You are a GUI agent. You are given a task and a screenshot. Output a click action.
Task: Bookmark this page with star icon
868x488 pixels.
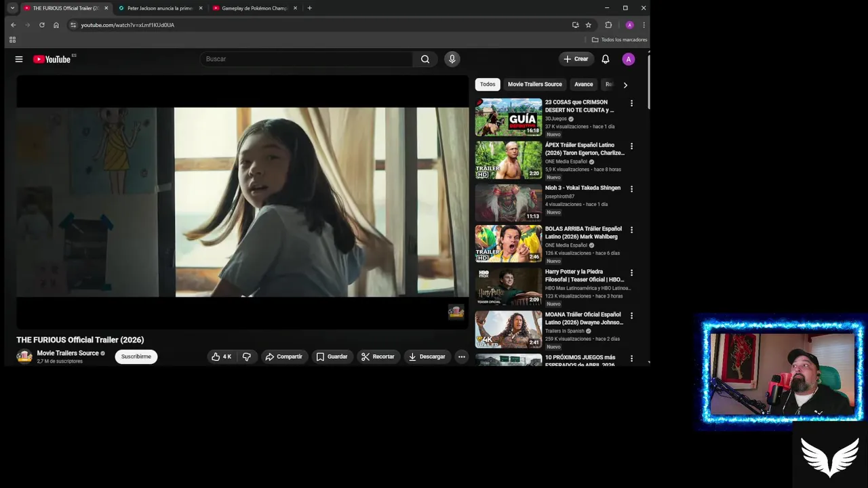click(x=589, y=25)
